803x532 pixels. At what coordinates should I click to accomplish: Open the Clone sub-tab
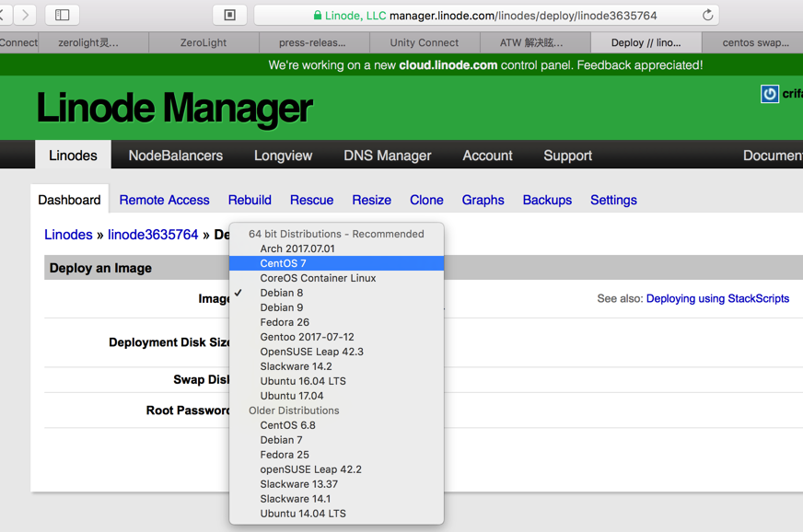pos(426,200)
